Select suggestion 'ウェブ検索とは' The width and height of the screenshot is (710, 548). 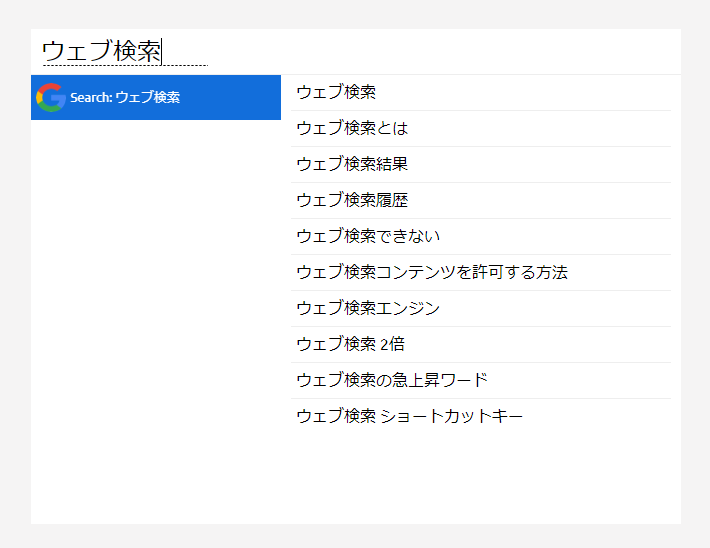click(480, 129)
